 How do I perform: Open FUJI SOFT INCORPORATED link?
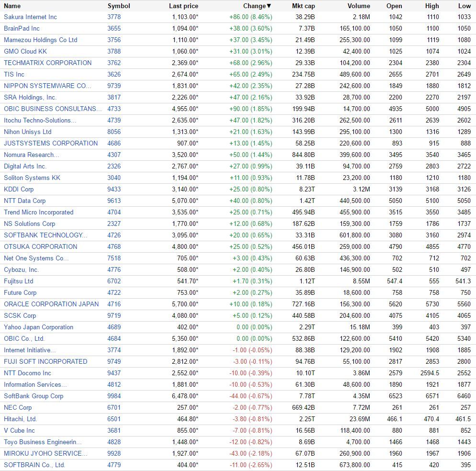[45, 362]
